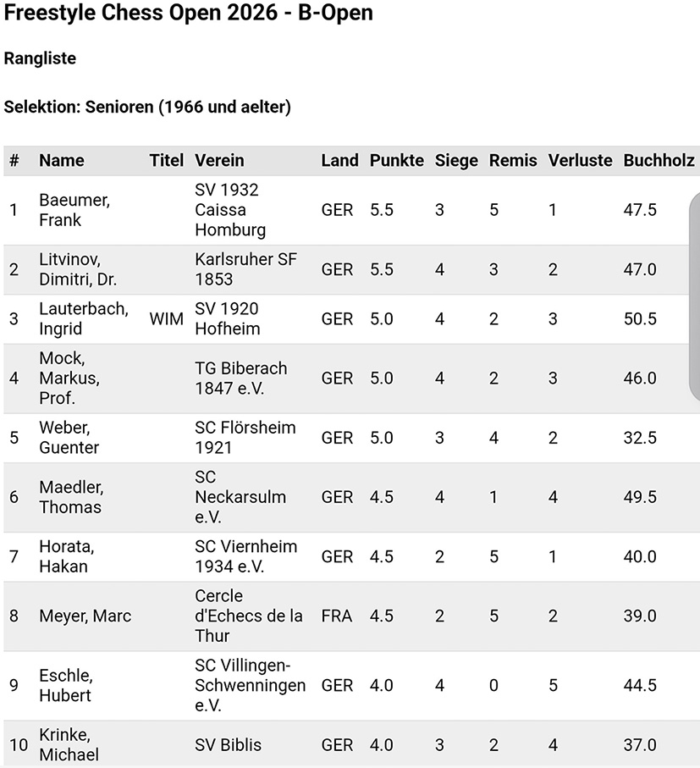This screenshot has width=700, height=768.
Task: Click the Land column header
Action: pos(339,160)
